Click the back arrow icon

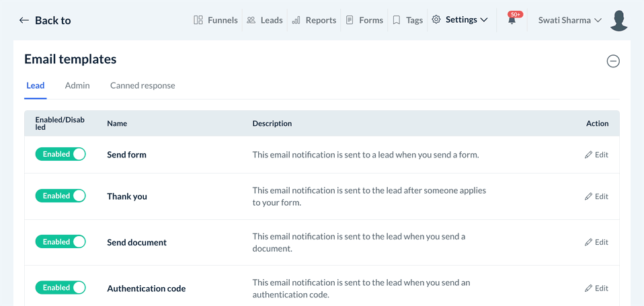[x=24, y=20]
